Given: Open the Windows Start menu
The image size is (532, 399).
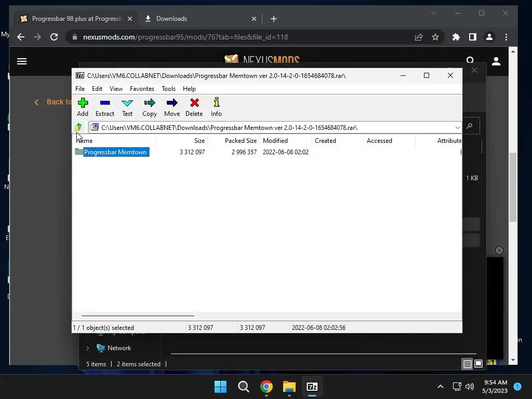Looking at the screenshot, I should (220, 387).
